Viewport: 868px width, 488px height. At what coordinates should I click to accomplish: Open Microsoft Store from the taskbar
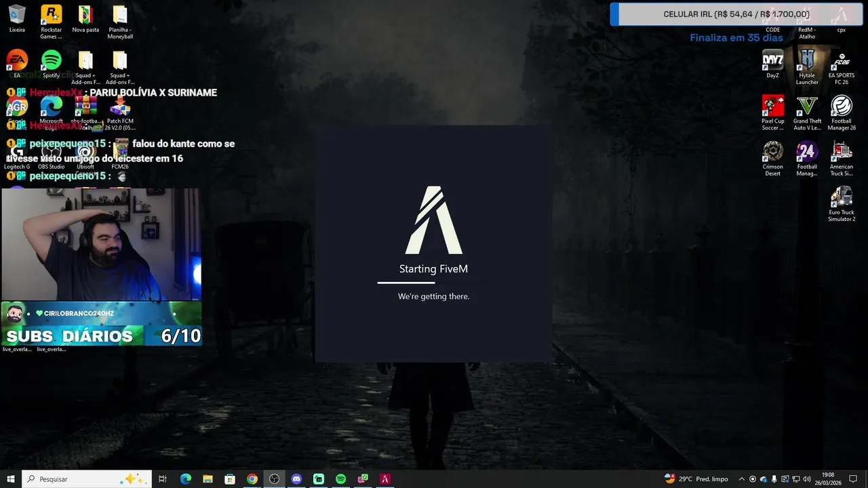230,479
